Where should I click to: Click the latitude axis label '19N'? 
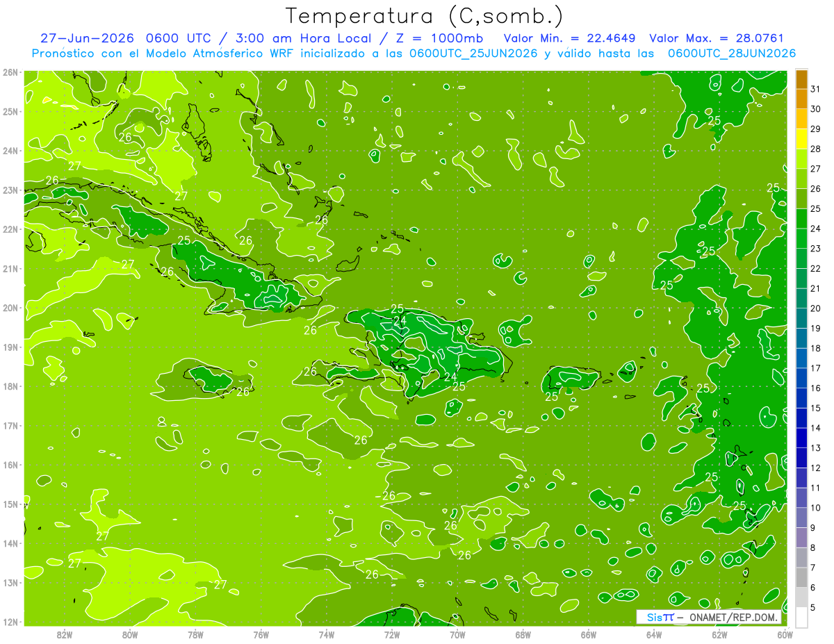click(10, 347)
